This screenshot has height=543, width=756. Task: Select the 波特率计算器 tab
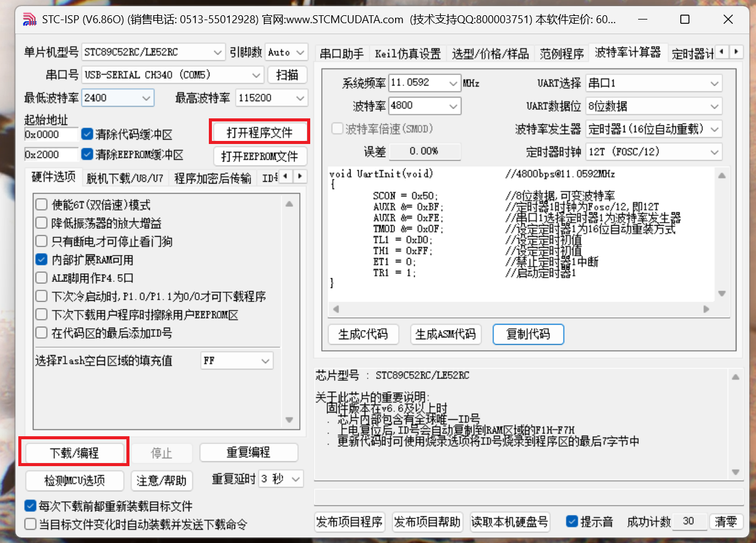(628, 52)
